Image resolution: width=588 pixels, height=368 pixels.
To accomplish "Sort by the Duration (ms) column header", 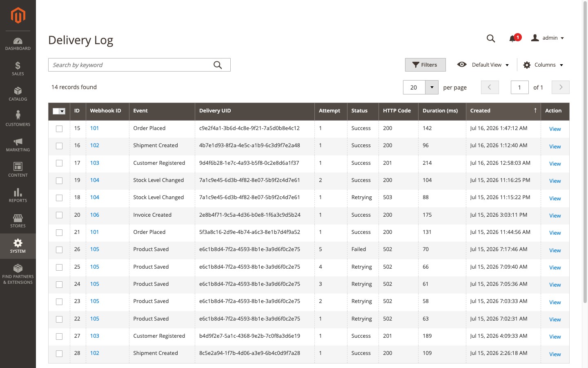I will [x=442, y=111].
